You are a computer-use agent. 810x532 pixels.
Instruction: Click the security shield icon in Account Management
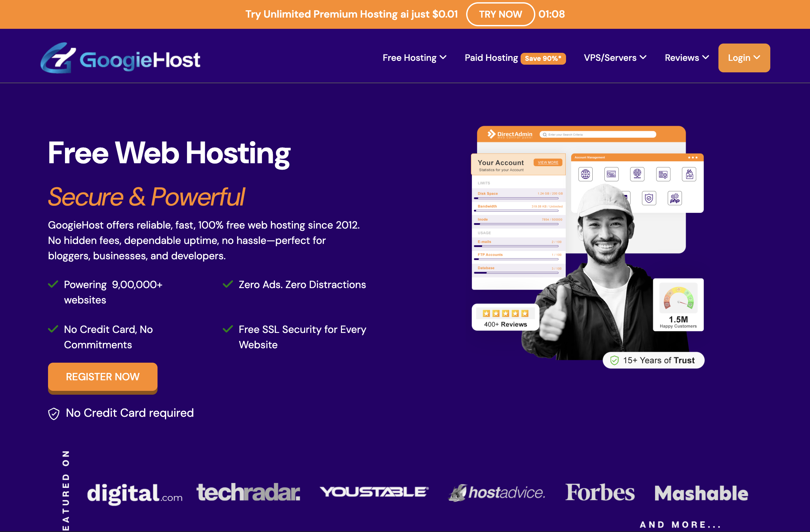coord(649,198)
